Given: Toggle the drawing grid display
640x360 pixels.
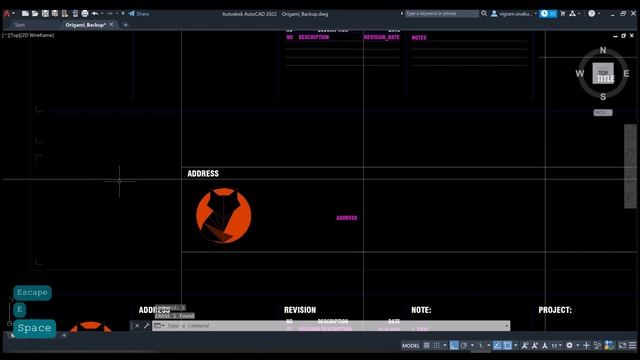Looking at the screenshot, I should coord(427,346).
